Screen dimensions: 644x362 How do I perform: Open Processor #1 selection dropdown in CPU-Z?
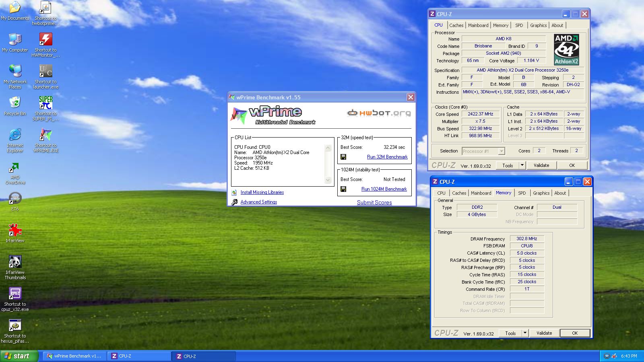[502, 151]
